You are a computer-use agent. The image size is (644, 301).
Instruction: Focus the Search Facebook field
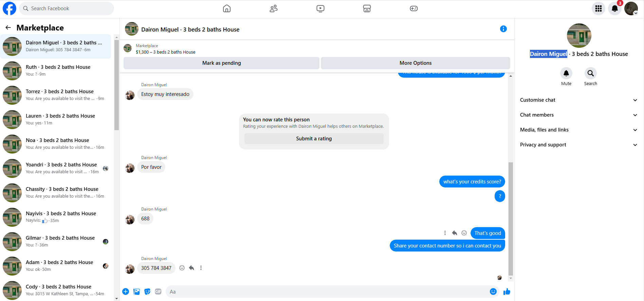click(67, 8)
